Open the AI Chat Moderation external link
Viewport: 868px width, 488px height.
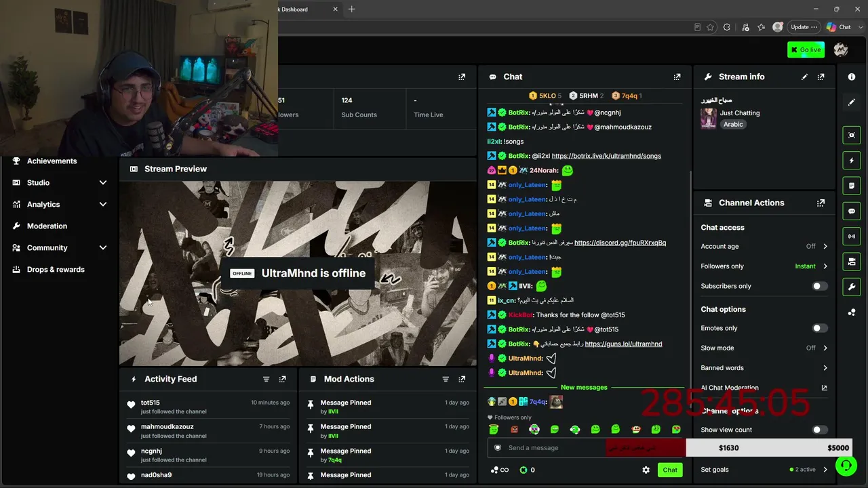[x=825, y=388]
